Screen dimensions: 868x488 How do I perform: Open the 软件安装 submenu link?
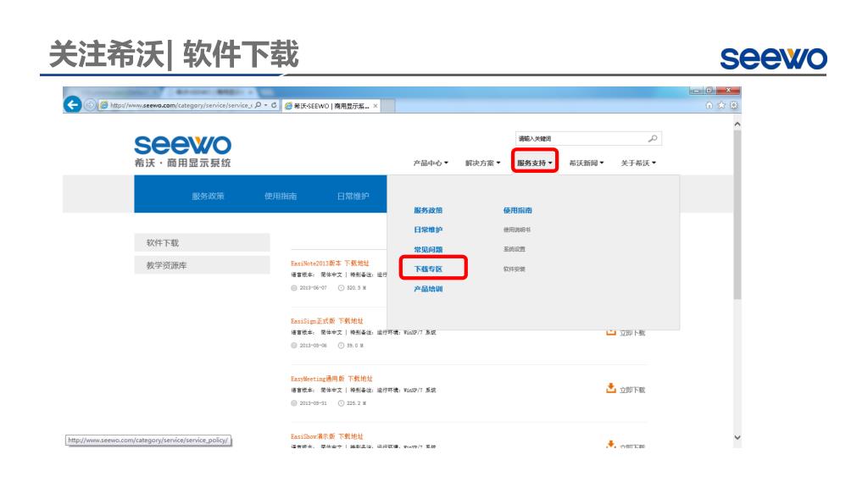tap(515, 269)
